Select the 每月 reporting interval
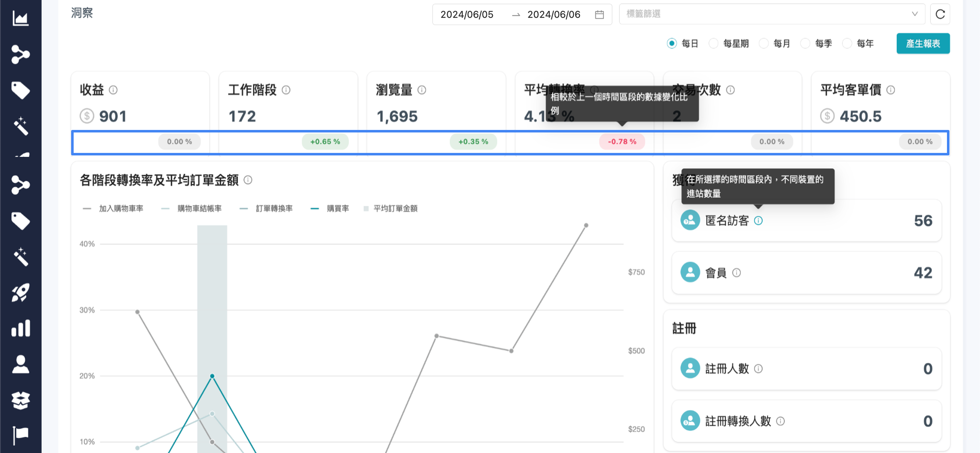980x453 pixels. (x=764, y=43)
